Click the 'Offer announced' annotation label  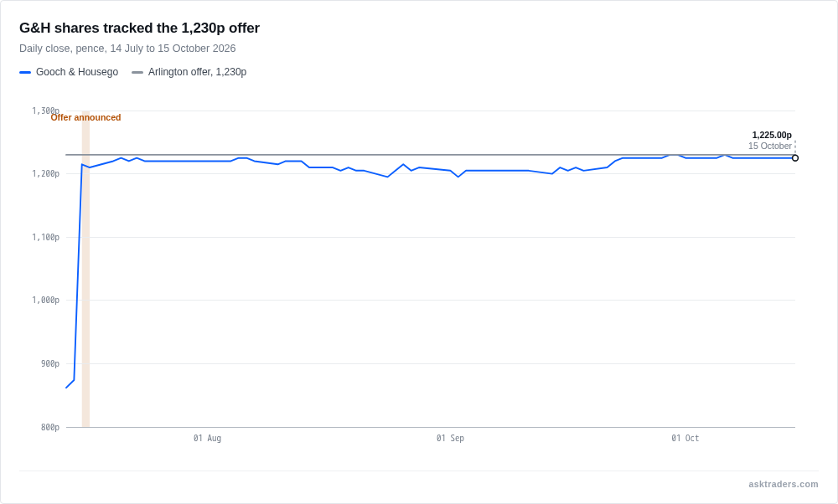click(85, 117)
